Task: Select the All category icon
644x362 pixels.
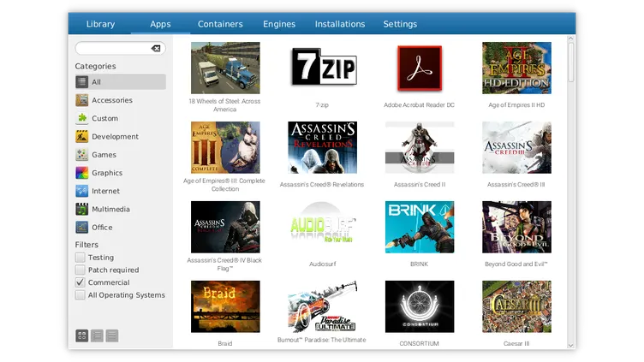Action: point(81,81)
